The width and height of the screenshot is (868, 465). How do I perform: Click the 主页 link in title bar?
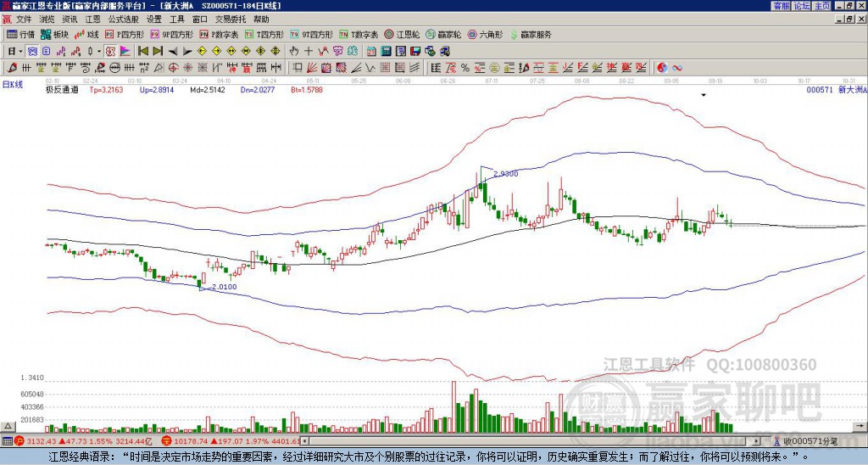click(821, 6)
